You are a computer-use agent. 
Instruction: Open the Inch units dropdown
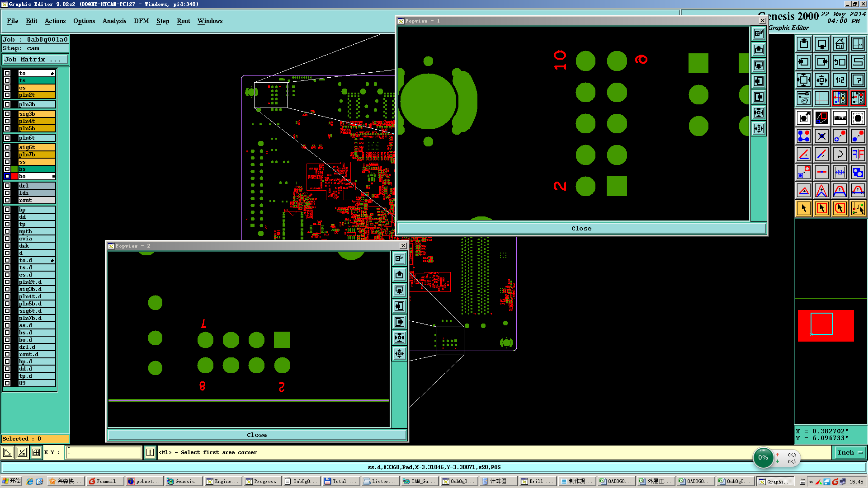pyautogui.click(x=849, y=452)
